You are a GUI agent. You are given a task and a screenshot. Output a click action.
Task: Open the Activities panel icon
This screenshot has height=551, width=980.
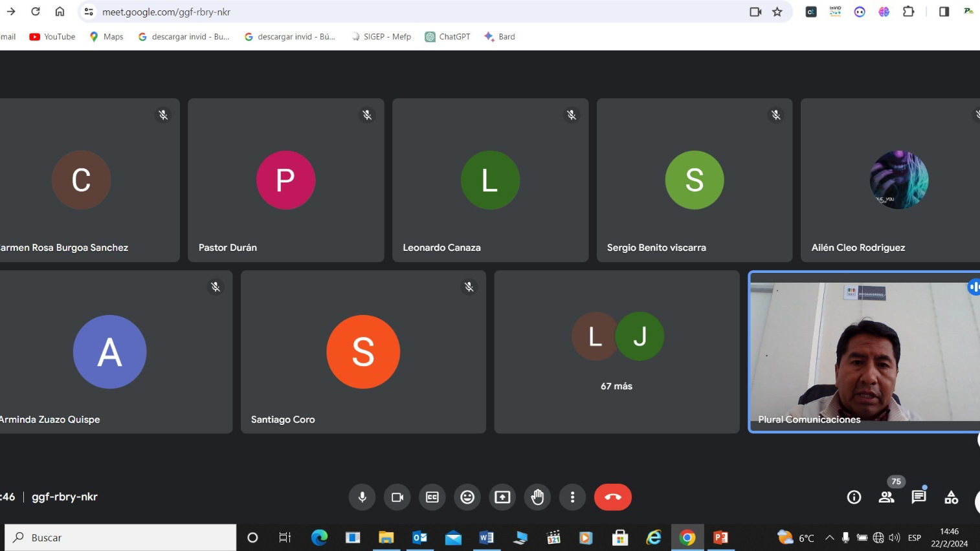coord(951,497)
